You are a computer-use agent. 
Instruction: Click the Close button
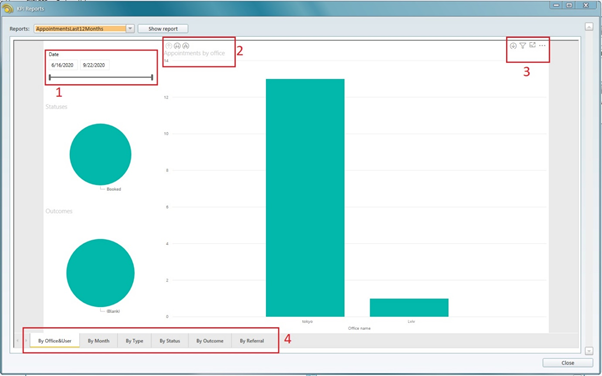coord(567,363)
